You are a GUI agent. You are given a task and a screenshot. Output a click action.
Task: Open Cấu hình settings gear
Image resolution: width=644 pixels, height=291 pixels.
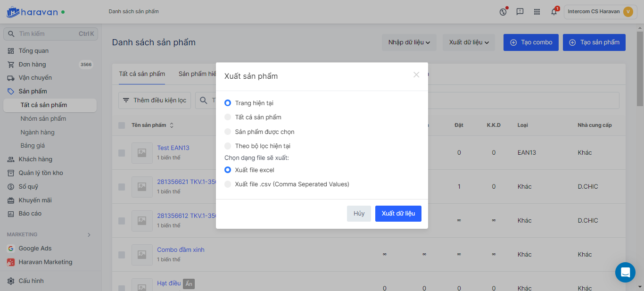click(x=11, y=281)
